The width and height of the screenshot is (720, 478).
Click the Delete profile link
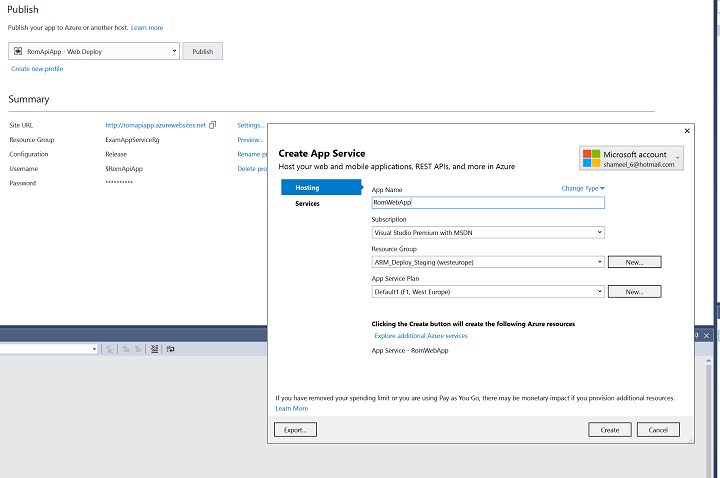[252, 169]
